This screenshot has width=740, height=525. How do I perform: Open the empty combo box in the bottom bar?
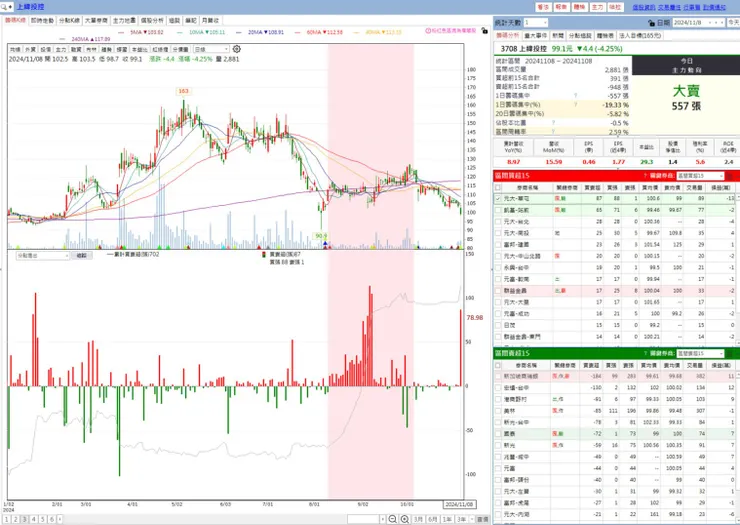coord(366,519)
